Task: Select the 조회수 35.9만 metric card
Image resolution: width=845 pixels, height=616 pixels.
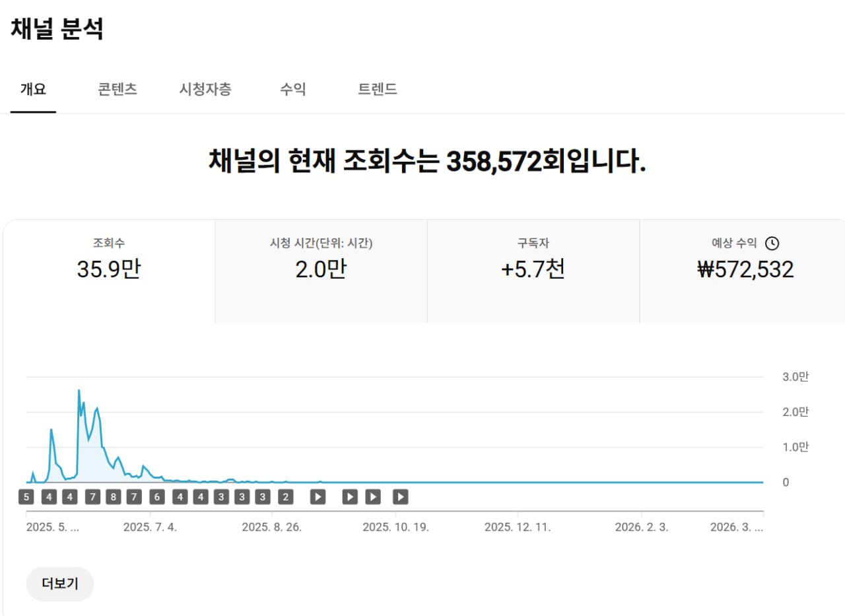Action: point(109,260)
